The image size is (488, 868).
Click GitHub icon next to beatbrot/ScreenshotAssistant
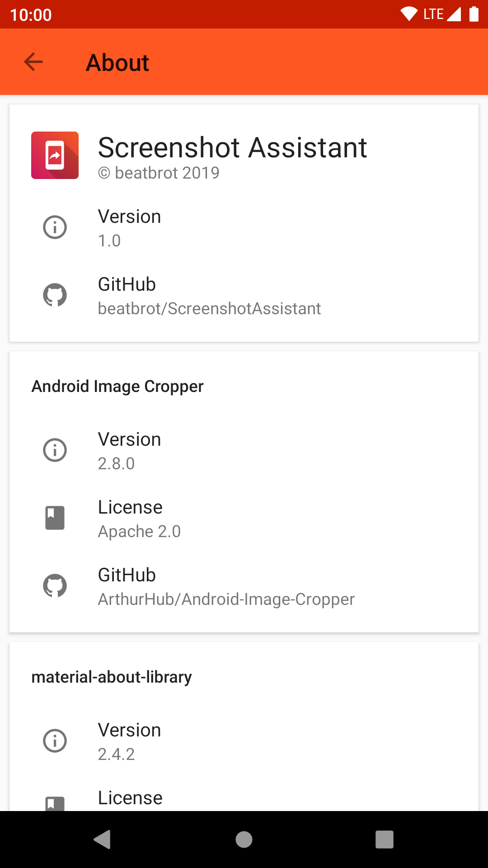tap(55, 295)
